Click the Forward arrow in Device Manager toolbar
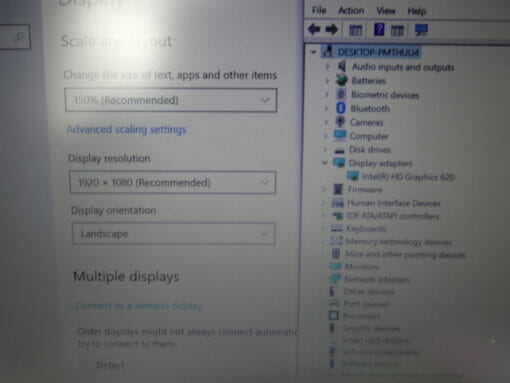 tap(331, 30)
